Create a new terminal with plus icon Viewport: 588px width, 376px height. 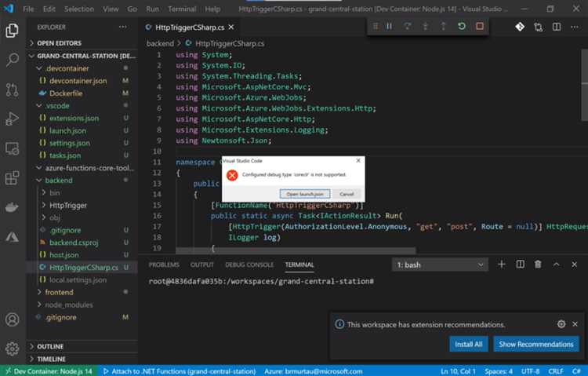coord(502,265)
